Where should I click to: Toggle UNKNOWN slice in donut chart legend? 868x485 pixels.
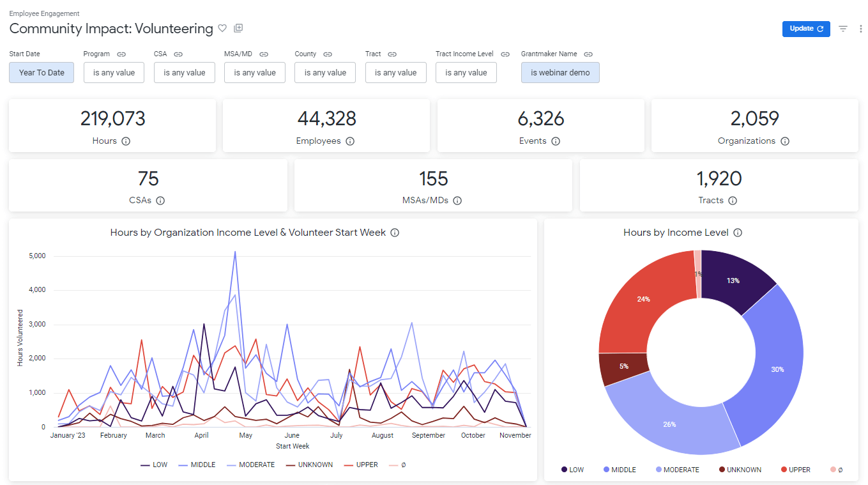(740, 470)
